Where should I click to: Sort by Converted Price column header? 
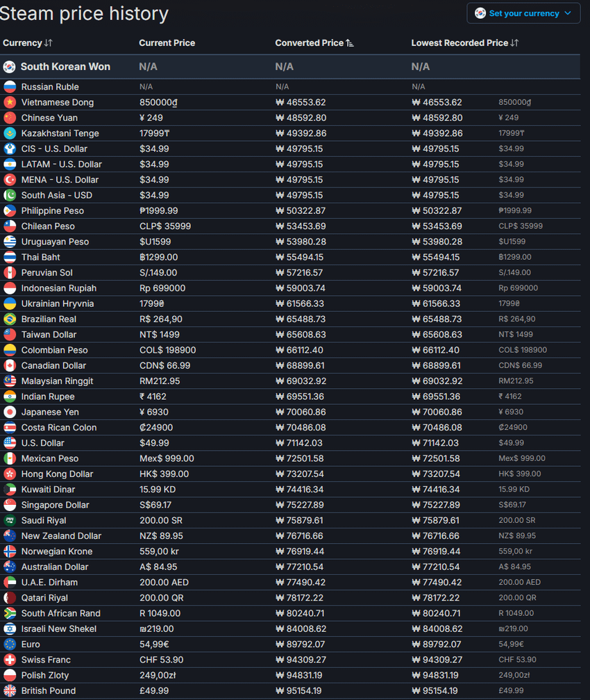314,43
